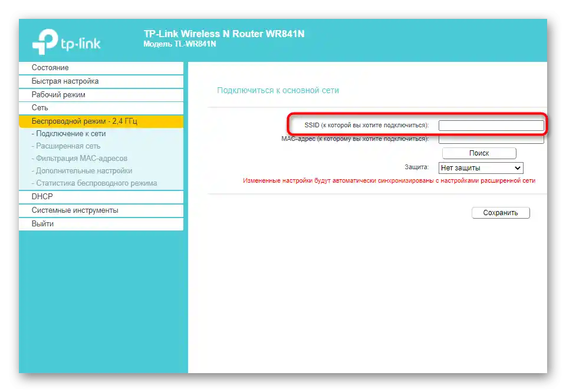This screenshot has height=392, width=566.
Task: Click Выйти to log out
Action: 101,224
